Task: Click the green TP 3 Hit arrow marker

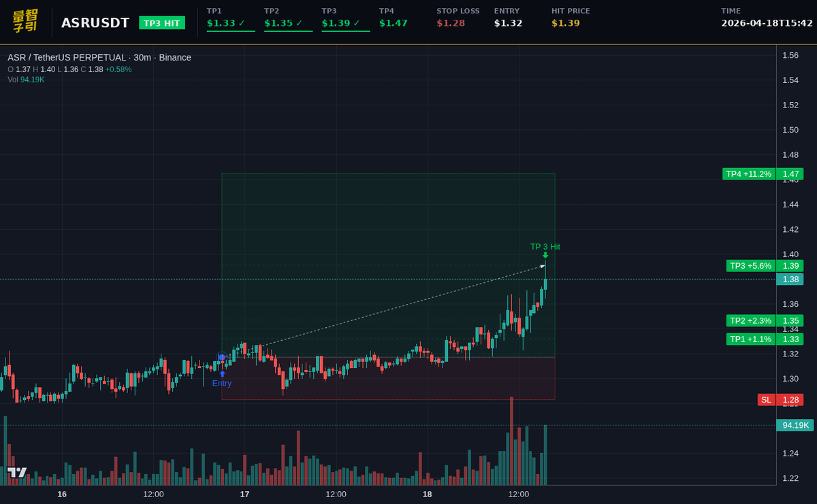Action: [545, 254]
